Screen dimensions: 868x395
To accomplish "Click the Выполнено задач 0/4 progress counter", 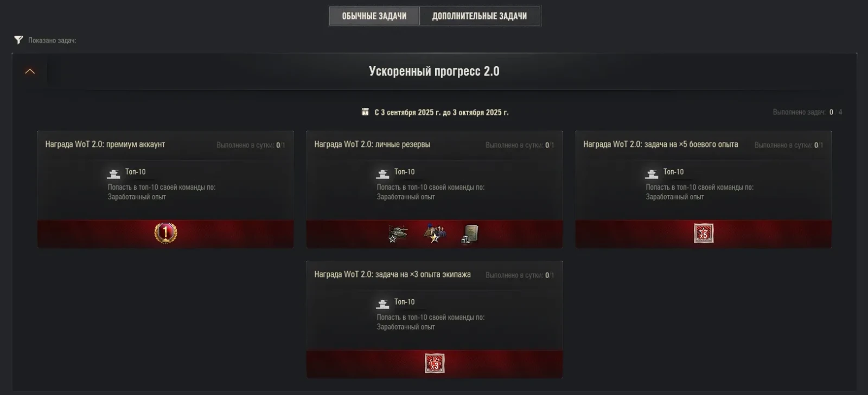I will 807,112.
